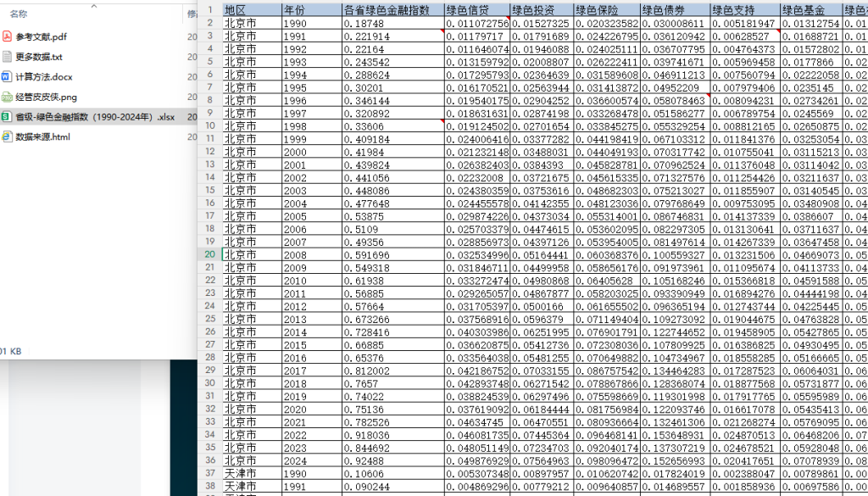868x496 pixels.
Task: Select the PNG icon of 经管皮皮侠.png
Action: click(x=7, y=97)
